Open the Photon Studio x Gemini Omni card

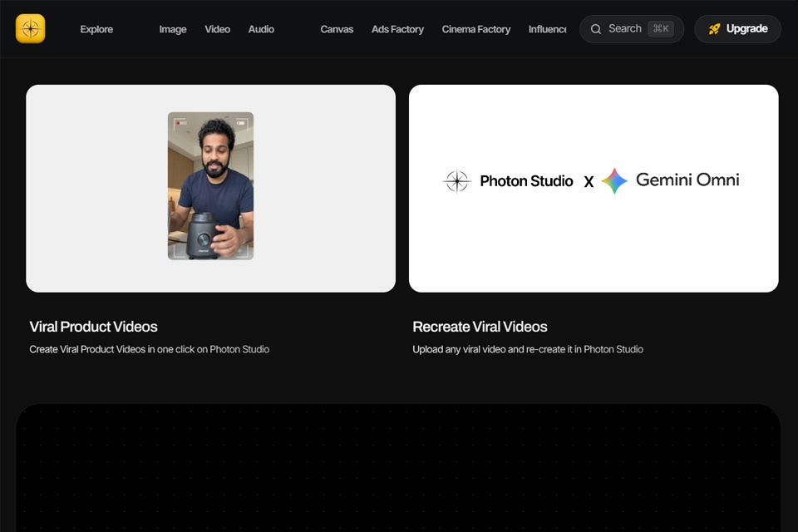point(594,189)
